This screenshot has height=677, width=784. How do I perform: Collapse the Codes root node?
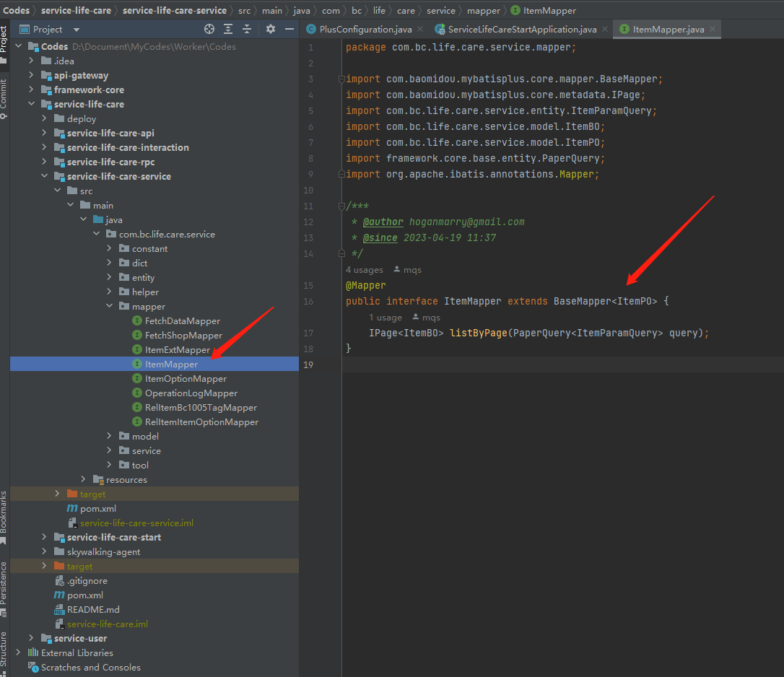pos(19,46)
